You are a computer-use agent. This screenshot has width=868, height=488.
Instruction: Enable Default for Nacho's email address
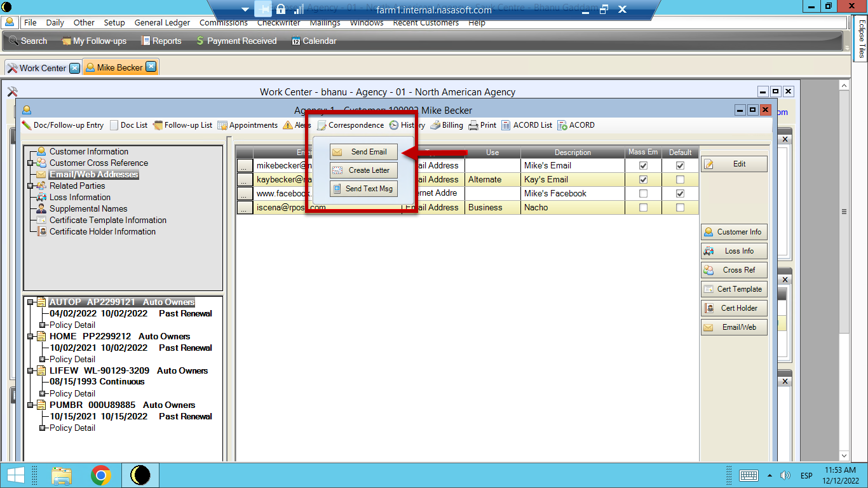pos(680,207)
